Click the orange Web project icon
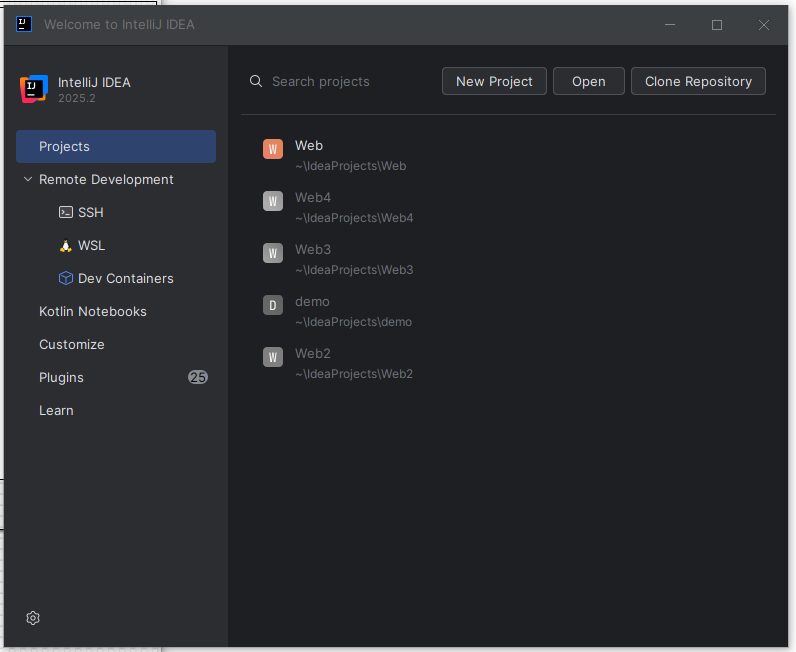Screen dimensions: 796x652 click(x=273, y=149)
